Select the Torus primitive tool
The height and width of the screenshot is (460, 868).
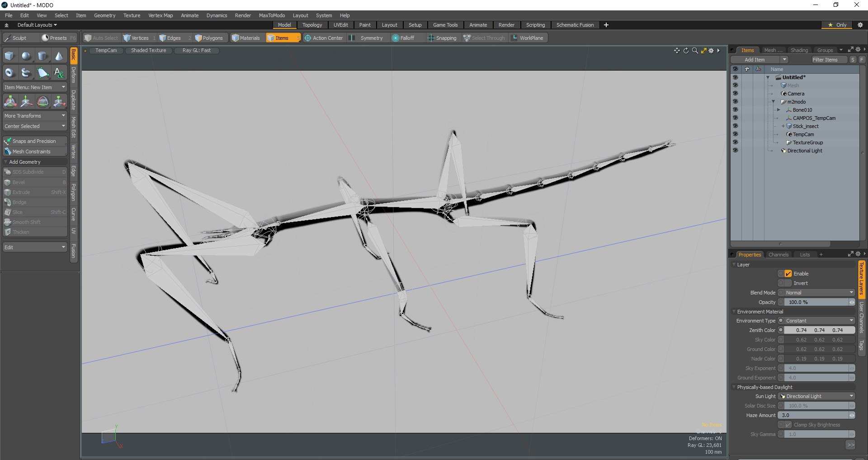(10, 72)
